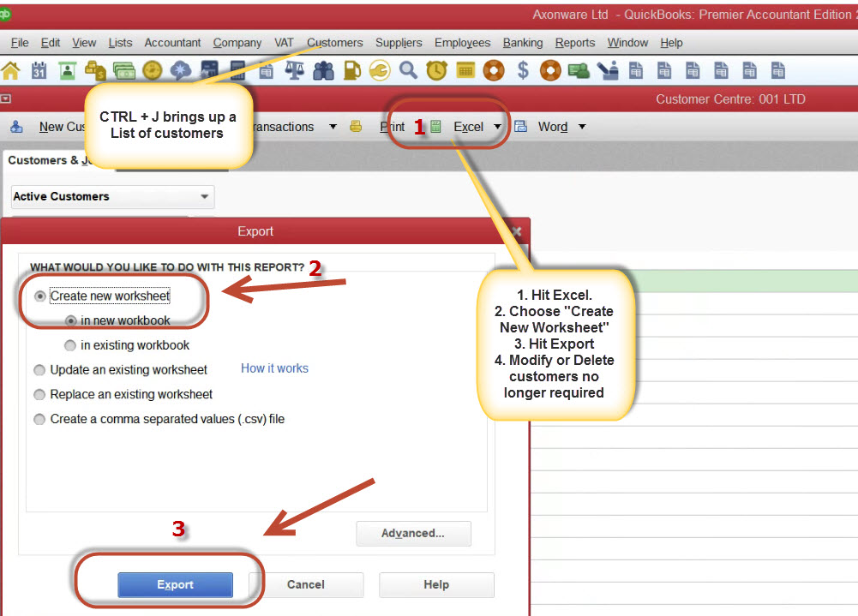Open Search with the magnifying glass icon
Image resolution: width=858 pixels, height=616 pixels.
[x=408, y=70]
